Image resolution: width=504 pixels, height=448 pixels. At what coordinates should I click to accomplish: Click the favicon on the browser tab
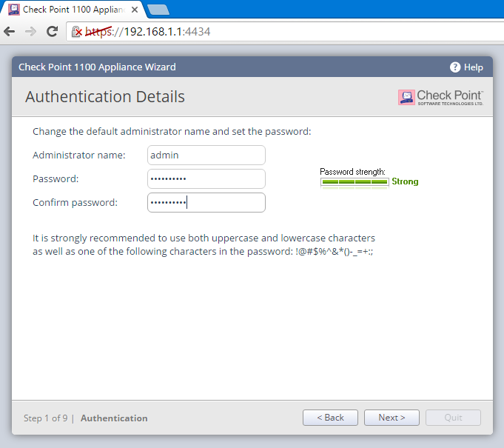pyautogui.click(x=14, y=10)
